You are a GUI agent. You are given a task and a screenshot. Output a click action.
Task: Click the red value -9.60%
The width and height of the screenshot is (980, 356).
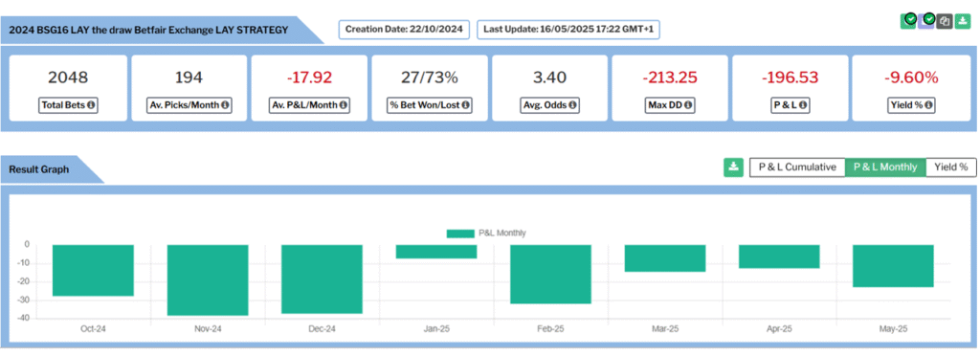pos(911,78)
